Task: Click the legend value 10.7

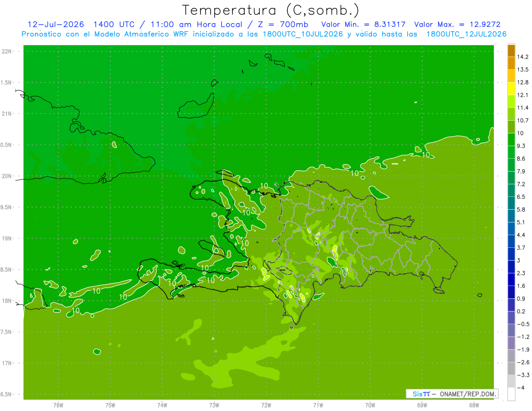Action: click(x=523, y=121)
